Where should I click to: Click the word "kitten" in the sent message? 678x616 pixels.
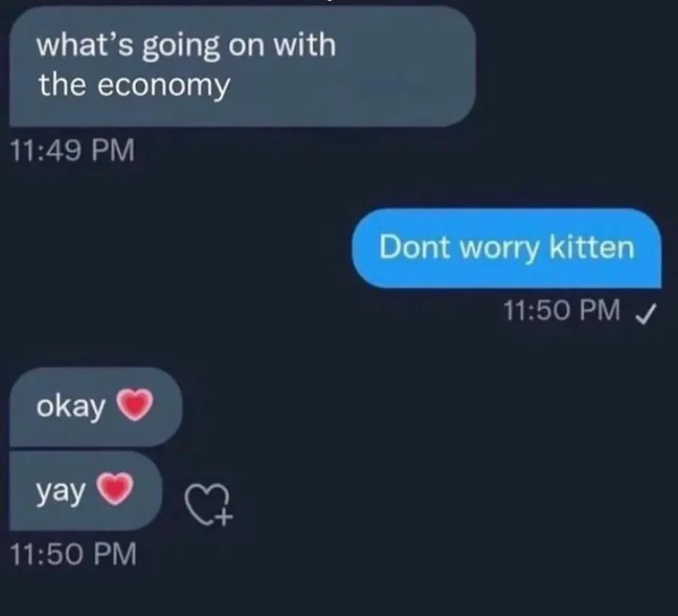591,247
